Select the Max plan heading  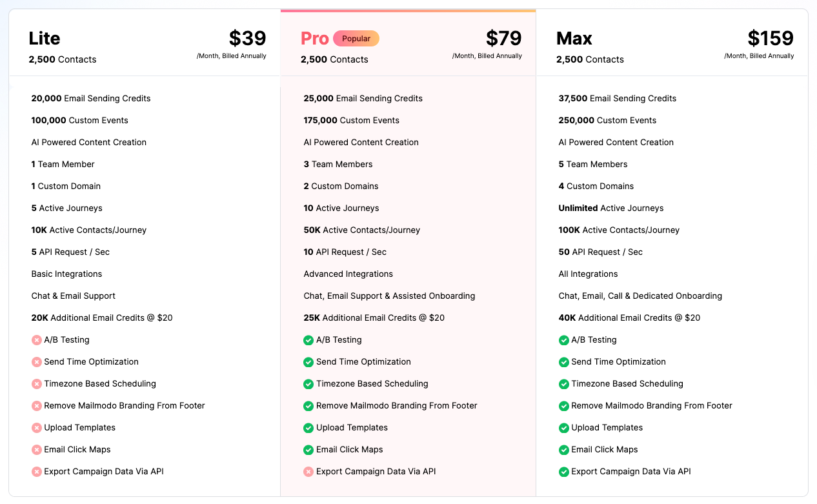click(x=574, y=39)
